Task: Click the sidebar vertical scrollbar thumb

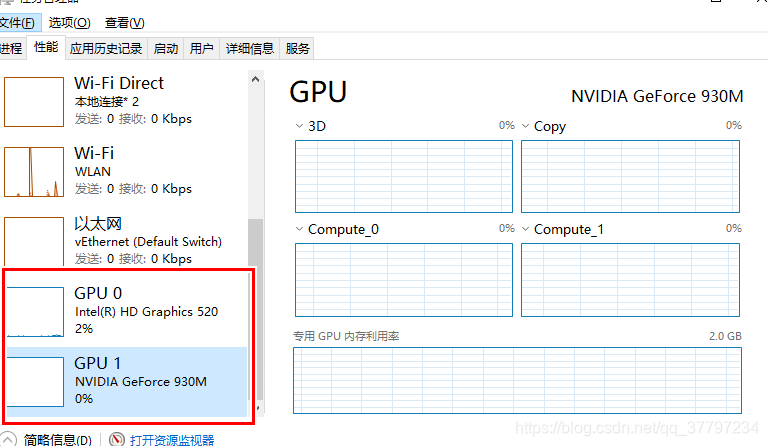Action: click(255, 309)
